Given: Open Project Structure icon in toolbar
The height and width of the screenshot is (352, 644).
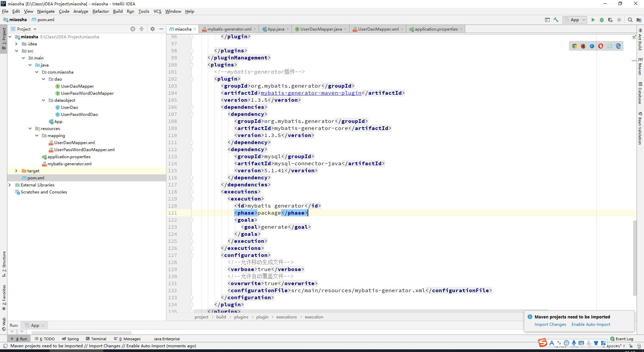Looking at the screenshot, I should point(639,20).
